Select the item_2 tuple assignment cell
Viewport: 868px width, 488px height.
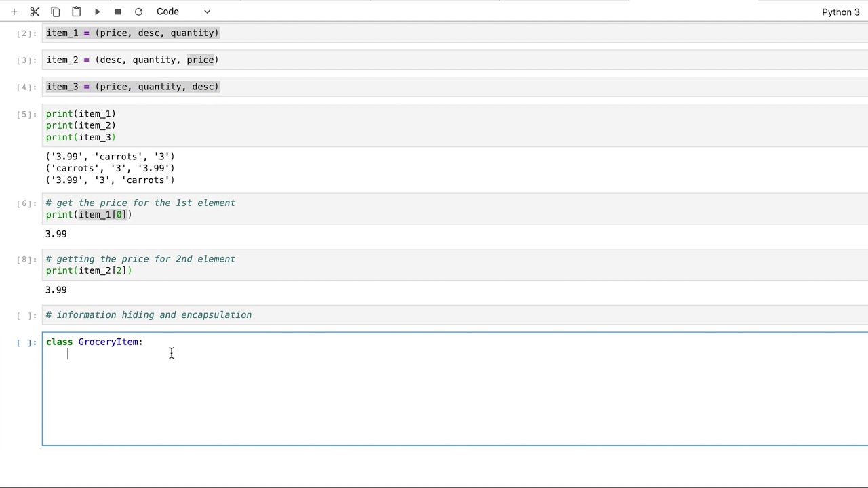455,60
